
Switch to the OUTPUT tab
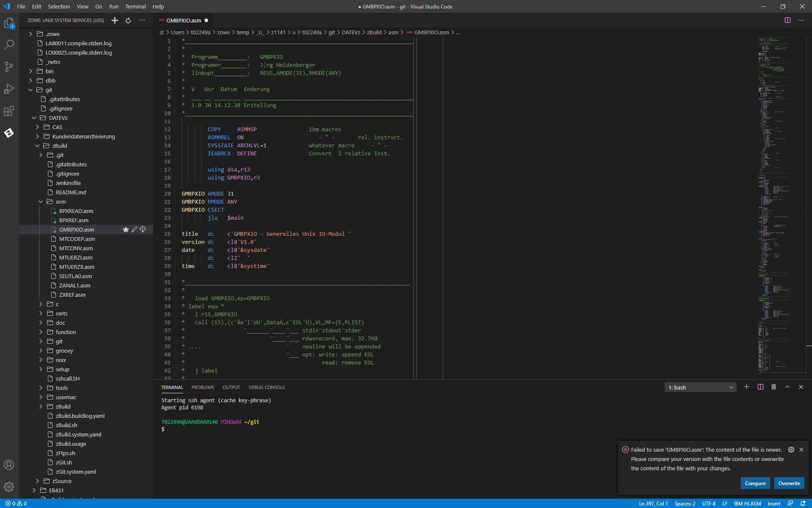click(231, 387)
